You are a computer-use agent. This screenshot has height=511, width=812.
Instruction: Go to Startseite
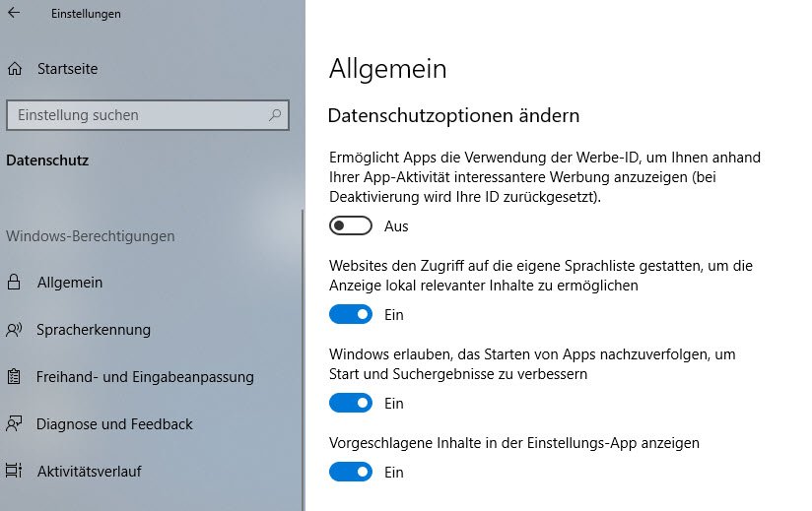[x=67, y=69]
